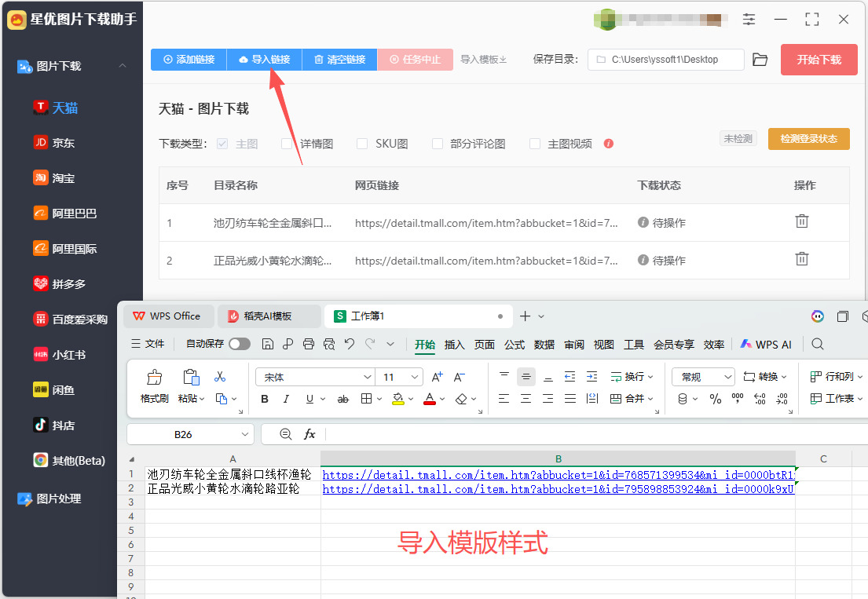Click the 清空链接 button
Viewport: 868px width, 599px height.
[x=340, y=59]
